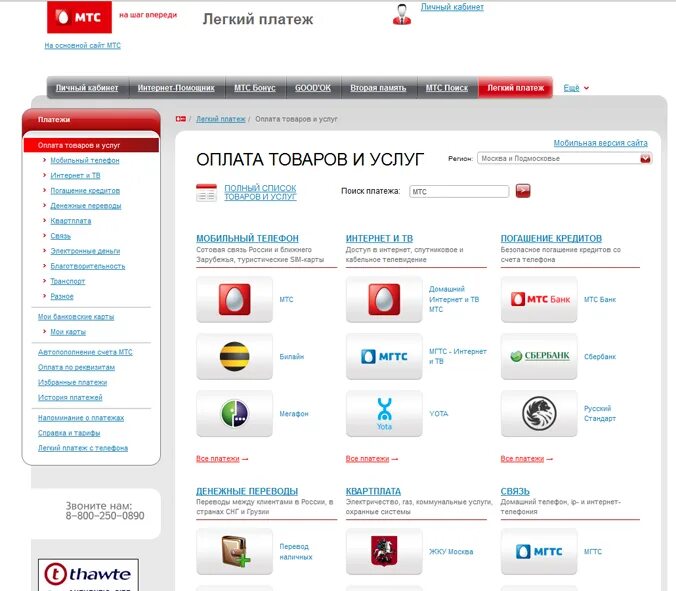Click Легкий платеж breadcrumb link

pos(221,119)
